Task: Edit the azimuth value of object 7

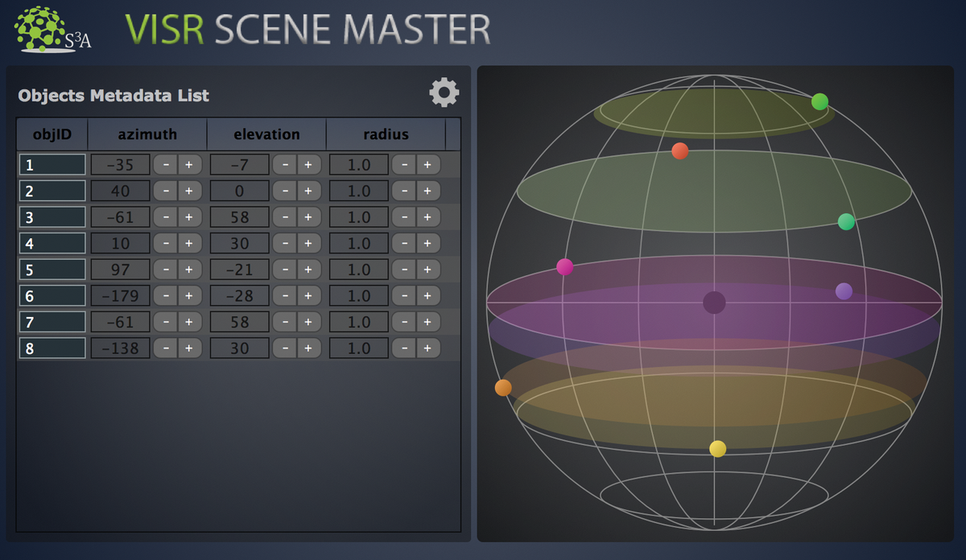Action: pos(122,321)
